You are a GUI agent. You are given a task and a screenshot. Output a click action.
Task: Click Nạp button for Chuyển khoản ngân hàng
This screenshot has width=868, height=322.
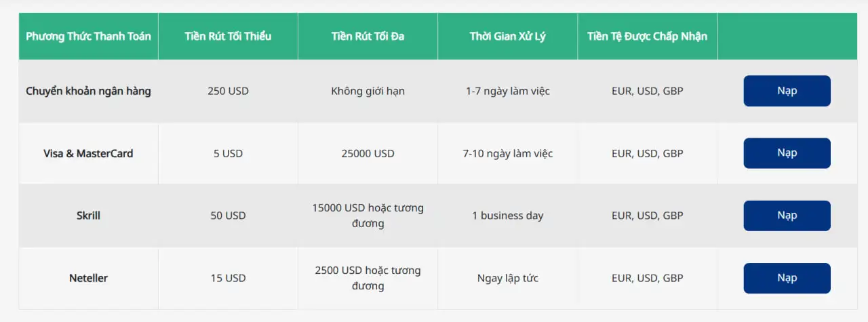click(787, 91)
